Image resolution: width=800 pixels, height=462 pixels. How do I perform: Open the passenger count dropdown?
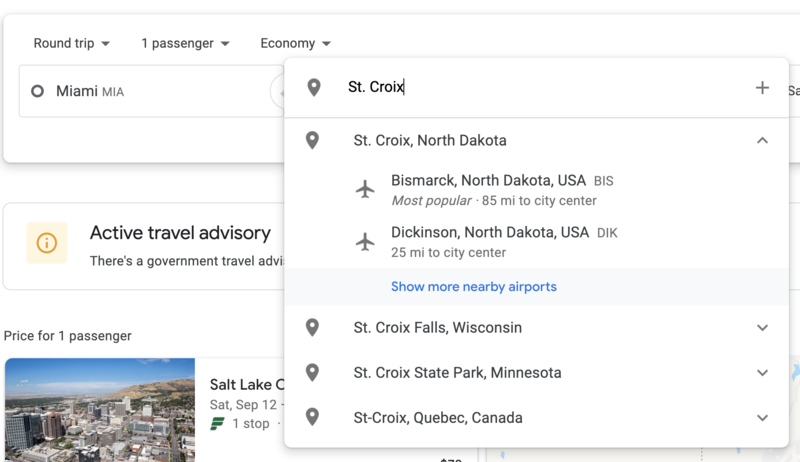pos(186,44)
